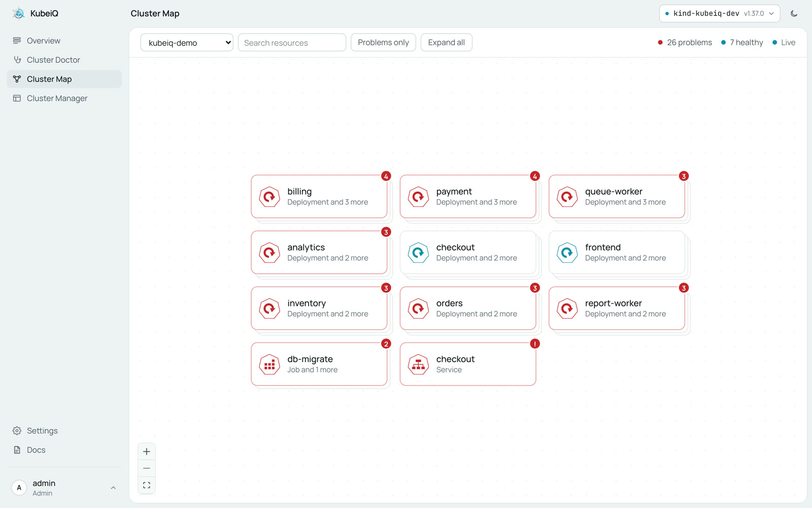The height and width of the screenshot is (508, 812).
Task: Click the admin avatar circle
Action: 19,488
